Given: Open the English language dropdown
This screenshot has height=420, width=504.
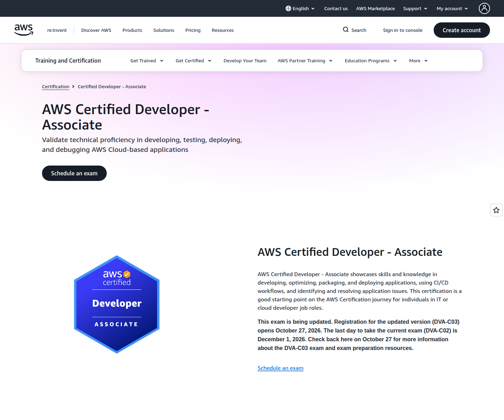Looking at the screenshot, I should tap(300, 8).
